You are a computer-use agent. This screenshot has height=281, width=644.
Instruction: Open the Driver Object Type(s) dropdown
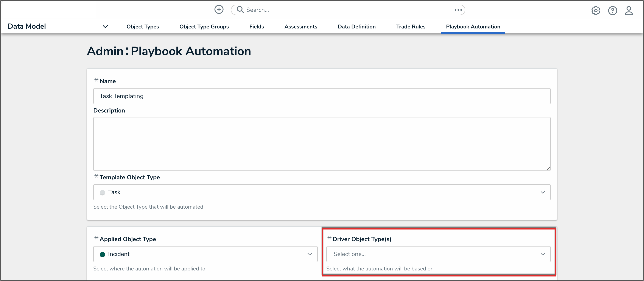438,254
